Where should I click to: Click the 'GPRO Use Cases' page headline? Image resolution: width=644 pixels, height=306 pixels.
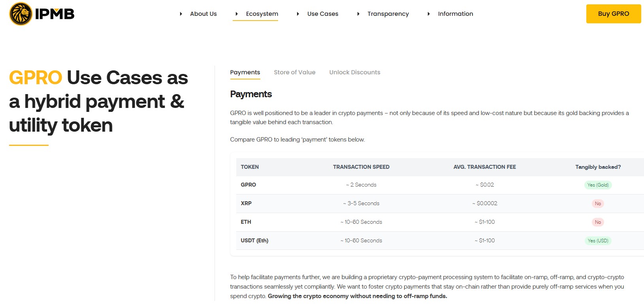[98, 101]
